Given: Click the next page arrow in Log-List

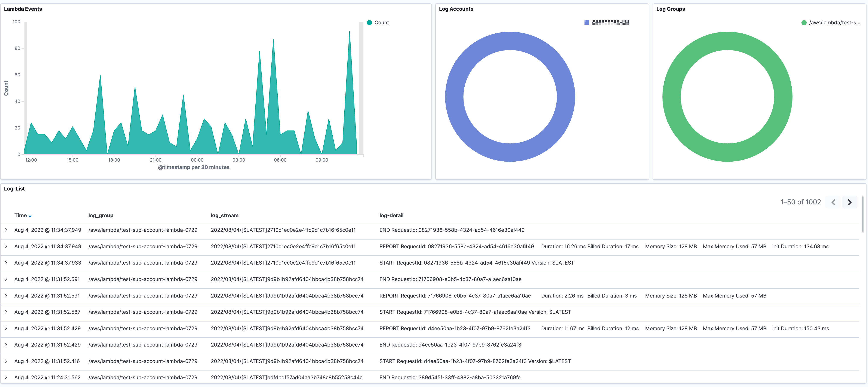Looking at the screenshot, I should [x=850, y=202].
